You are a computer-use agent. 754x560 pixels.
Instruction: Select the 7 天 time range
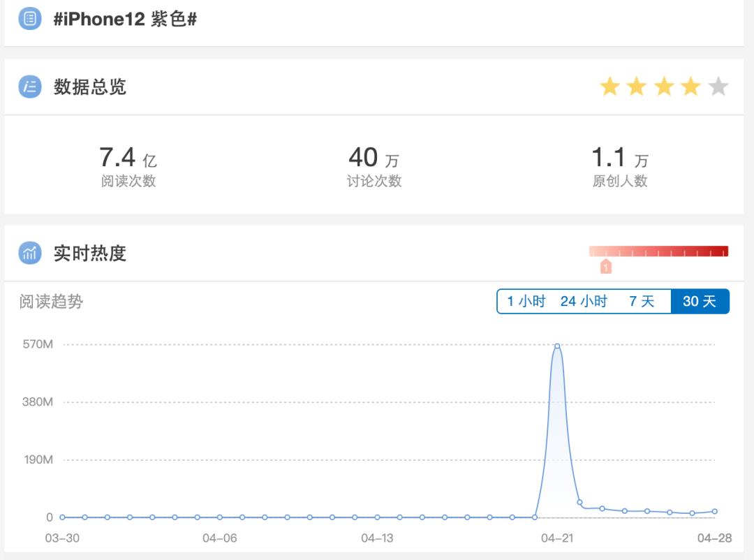[x=642, y=302]
